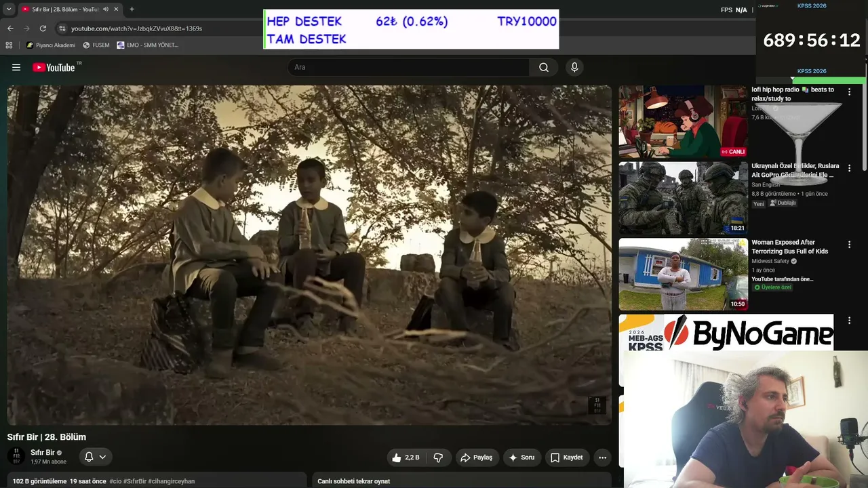The height and width of the screenshot is (488, 868).
Task: Click the browser address bar URL
Action: pos(136,28)
